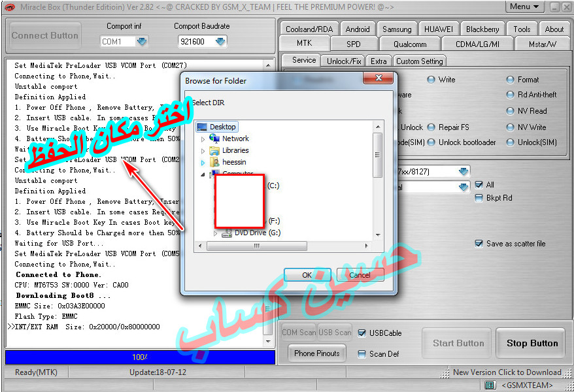Switch to the HUAWEI tab
Screen dimensions: 574x392
point(439,29)
